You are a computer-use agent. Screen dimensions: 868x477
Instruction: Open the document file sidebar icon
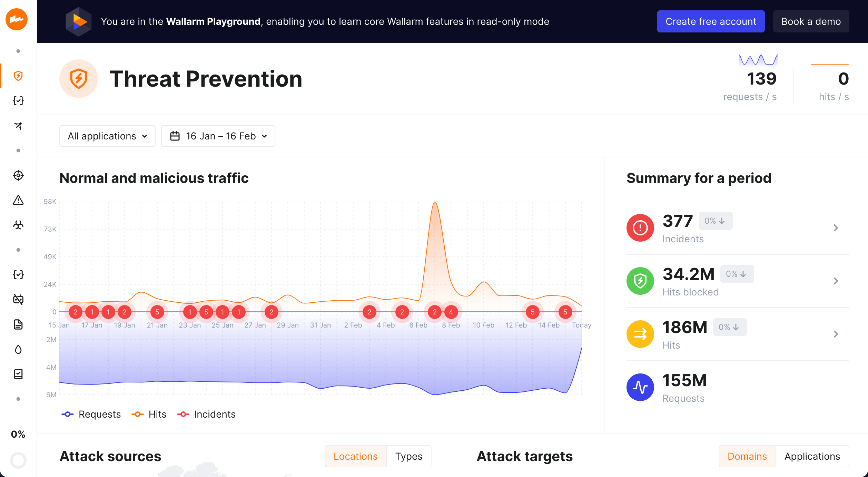click(18, 324)
